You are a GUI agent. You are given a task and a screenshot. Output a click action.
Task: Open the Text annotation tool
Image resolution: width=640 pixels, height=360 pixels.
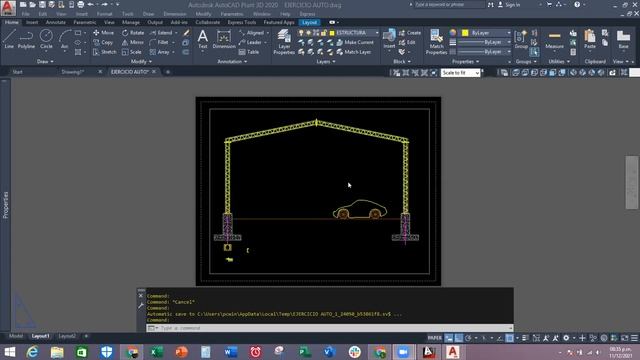click(x=202, y=39)
